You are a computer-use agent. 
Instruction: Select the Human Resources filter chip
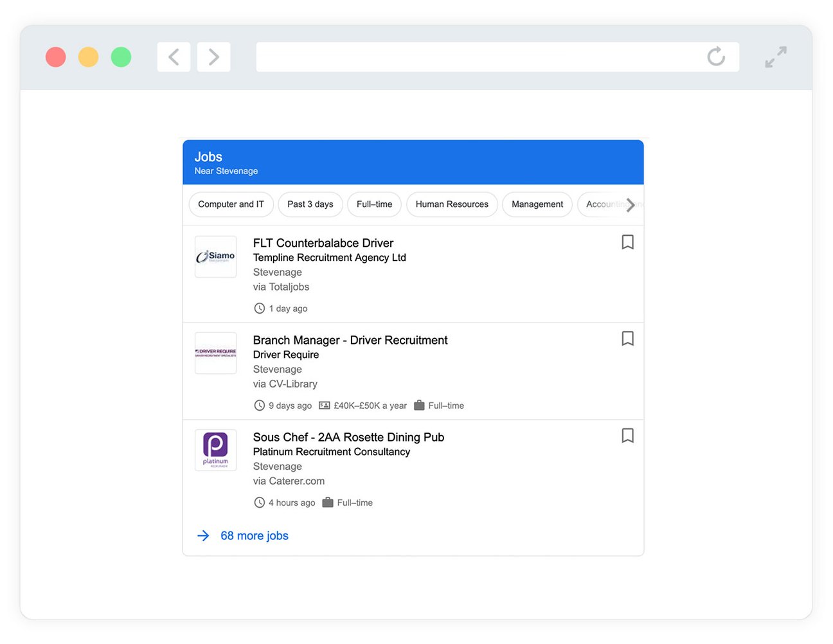coord(452,204)
